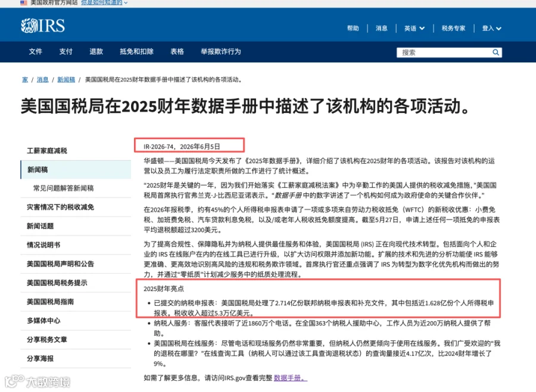The height and width of the screenshot is (392, 536).
Task: Open the 表格 navigation menu
Action: [177, 52]
